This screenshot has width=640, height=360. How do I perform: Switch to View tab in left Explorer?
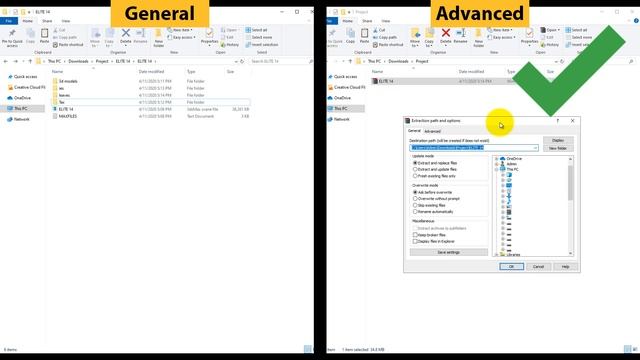tap(66, 21)
